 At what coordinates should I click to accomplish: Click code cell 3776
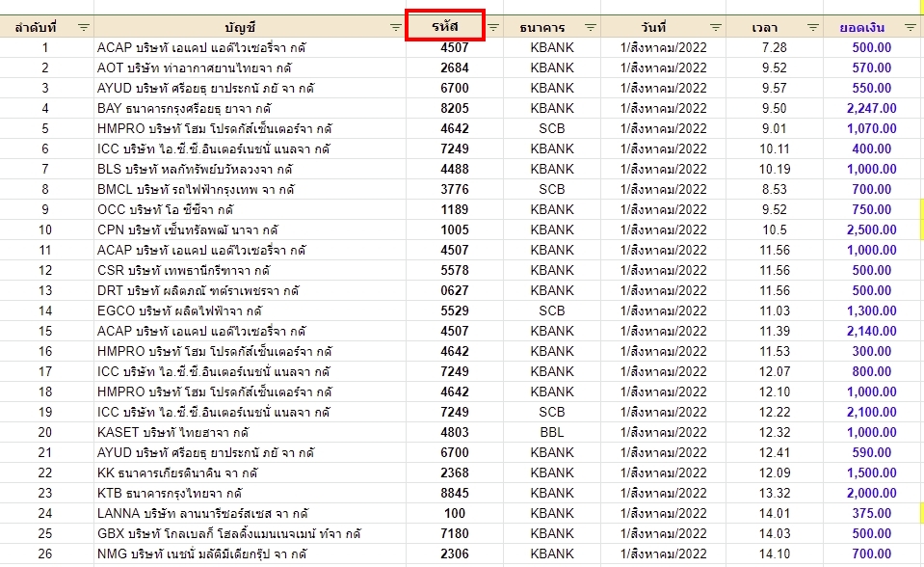[455, 189]
